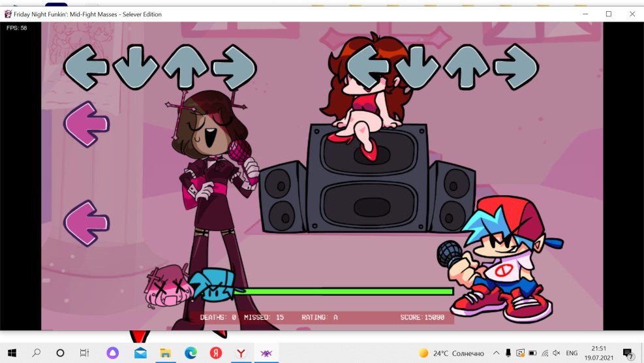The width and height of the screenshot is (644, 363).
Task: Toggle muted volume speaker icon
Action: [x=556, y=353]
